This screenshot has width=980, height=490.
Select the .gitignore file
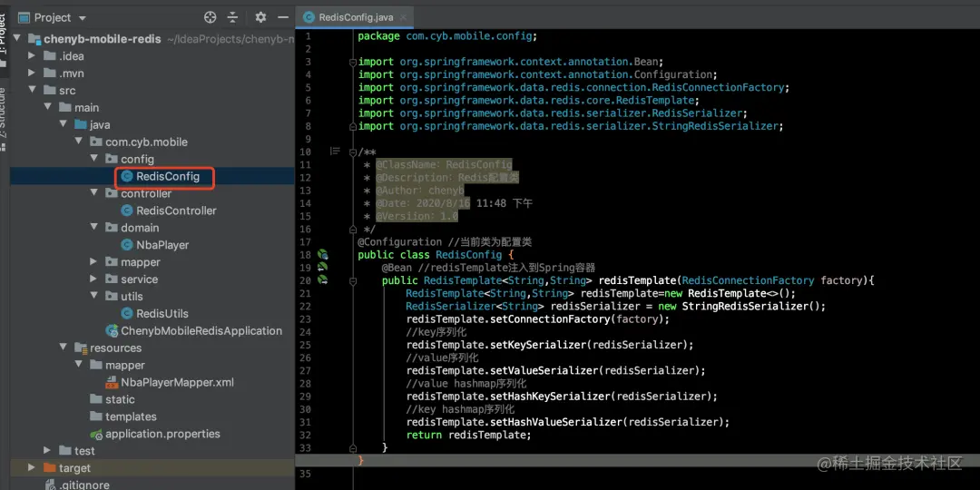point(83,485)
